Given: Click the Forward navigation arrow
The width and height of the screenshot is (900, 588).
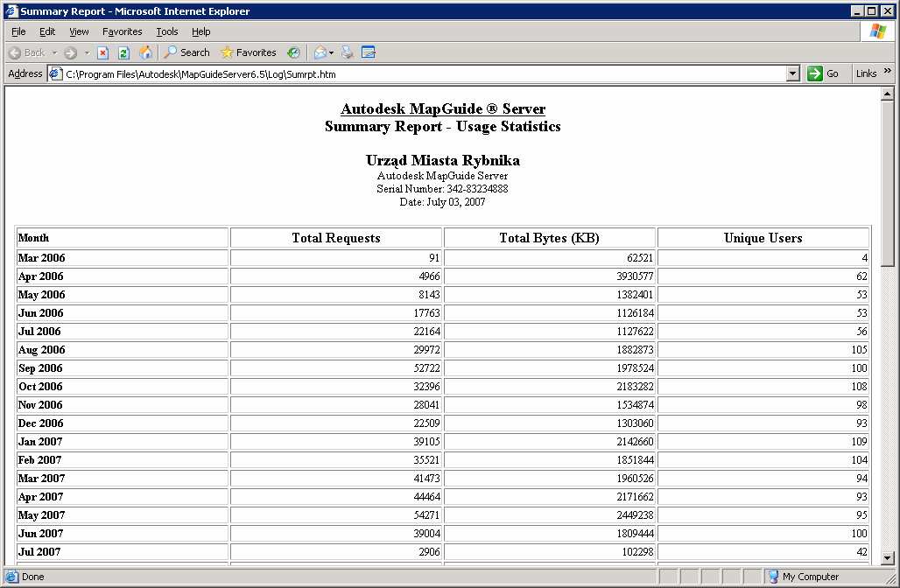Looking at the screenshot, I should pyautogui.click(x=71, y=52).
